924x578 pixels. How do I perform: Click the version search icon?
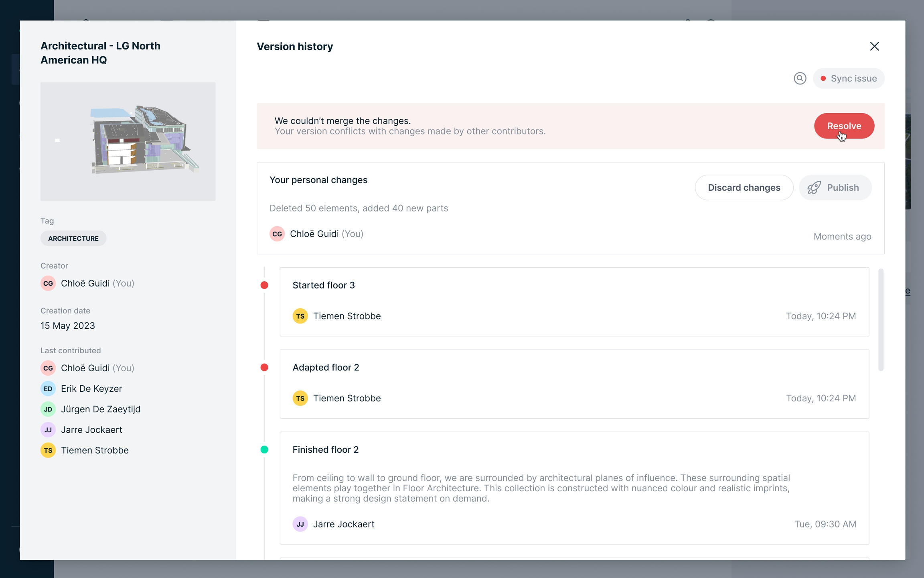click(800, 78)
